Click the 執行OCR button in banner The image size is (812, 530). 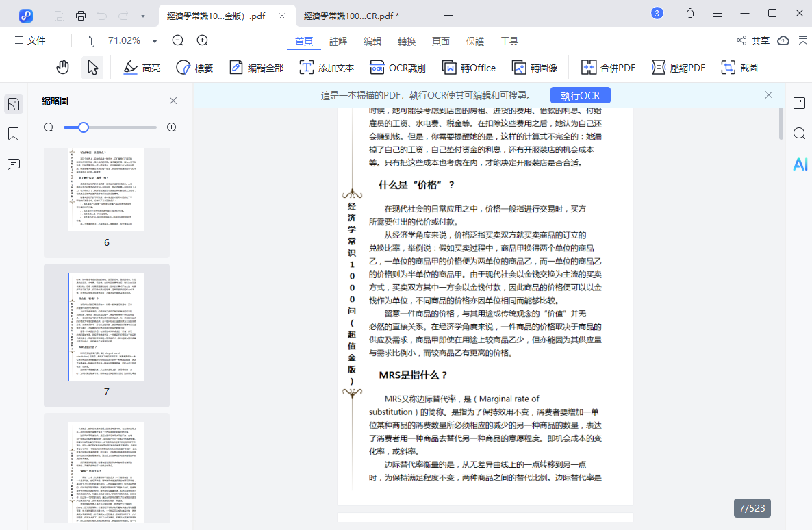pyautogui.click(x=580, y=95)
